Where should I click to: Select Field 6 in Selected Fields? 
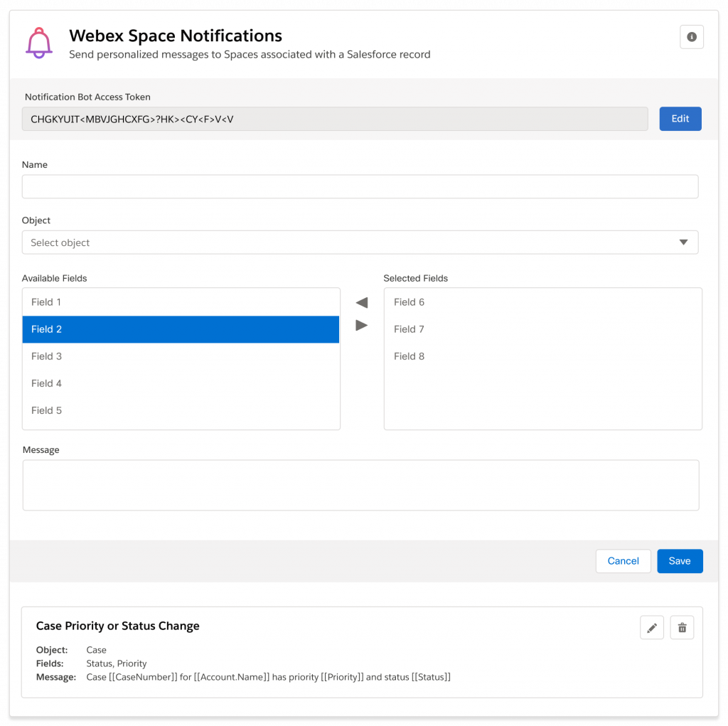point(542,301)
